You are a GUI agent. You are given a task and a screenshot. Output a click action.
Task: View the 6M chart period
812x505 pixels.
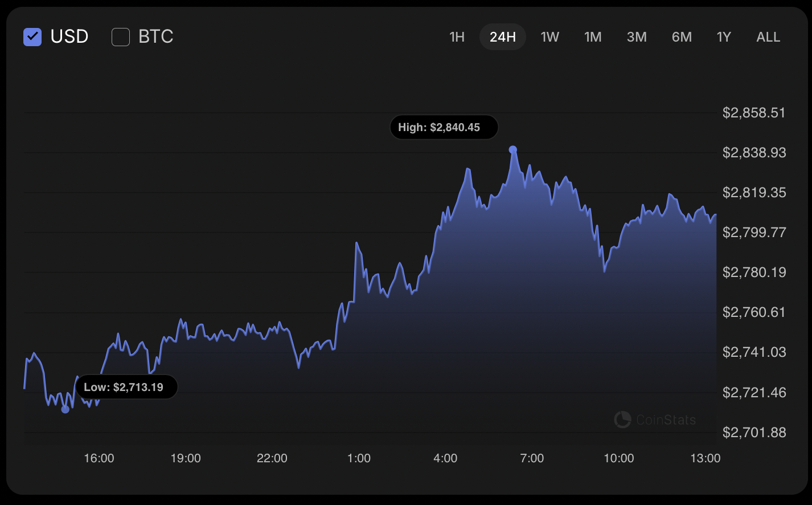681,36
